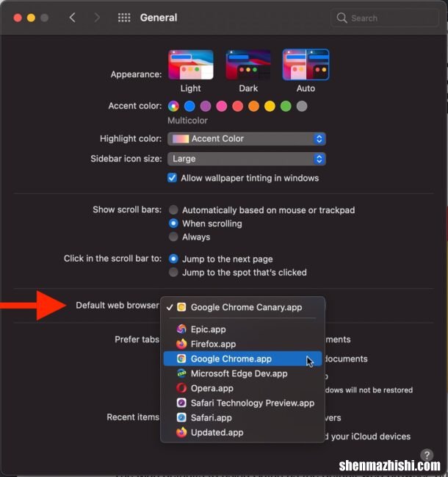Screen dimensions: 448x477
Task: Click in the Search field
Action: (x=385, y=18)
